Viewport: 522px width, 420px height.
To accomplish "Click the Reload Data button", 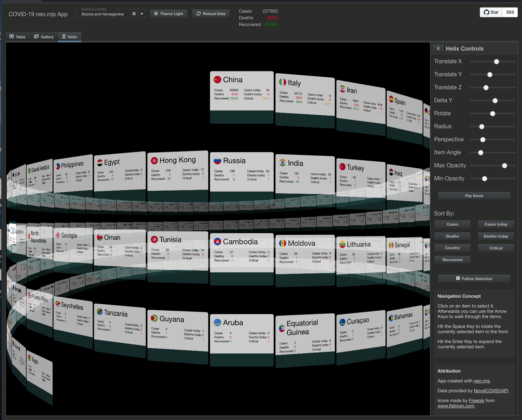I will [211, 14].
